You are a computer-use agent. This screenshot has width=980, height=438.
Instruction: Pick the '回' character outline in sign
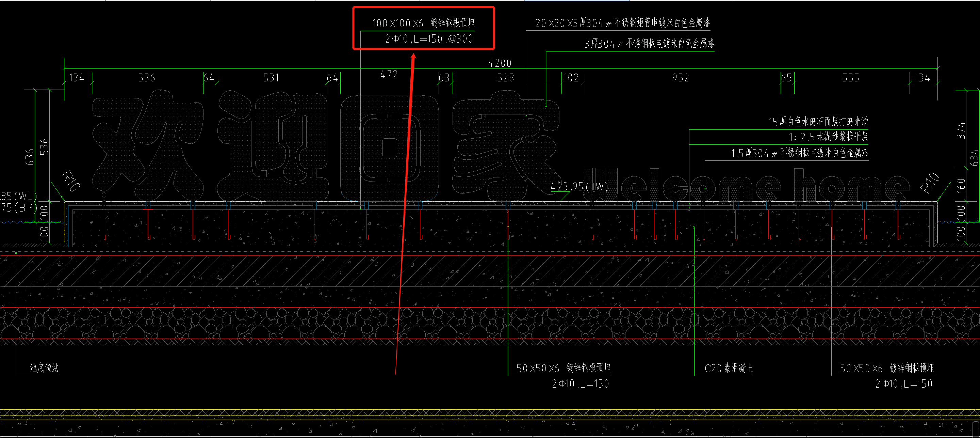point(390,148)
